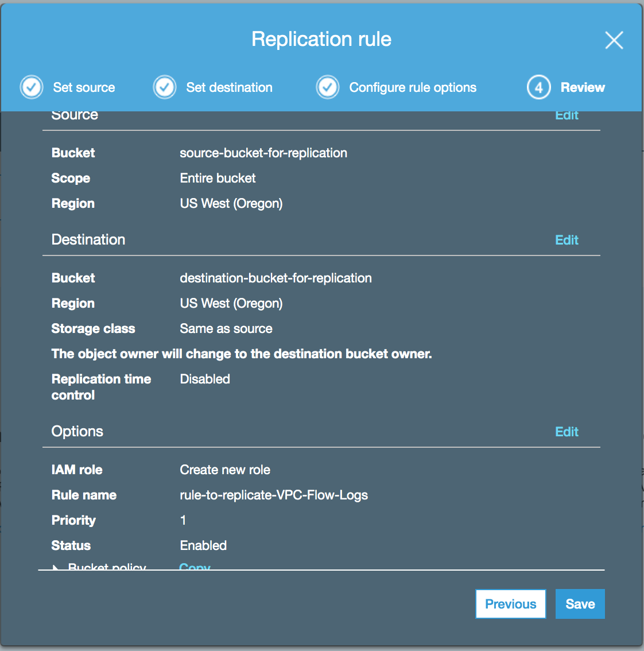Open the Configure rule options step
Screen dimensions: 644x651
413,87
